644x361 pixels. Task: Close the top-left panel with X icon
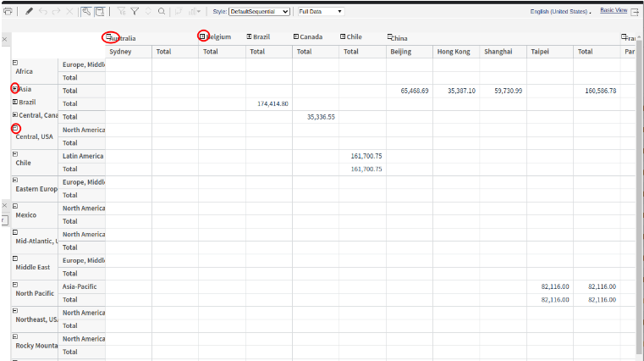[x=4, y=40]
